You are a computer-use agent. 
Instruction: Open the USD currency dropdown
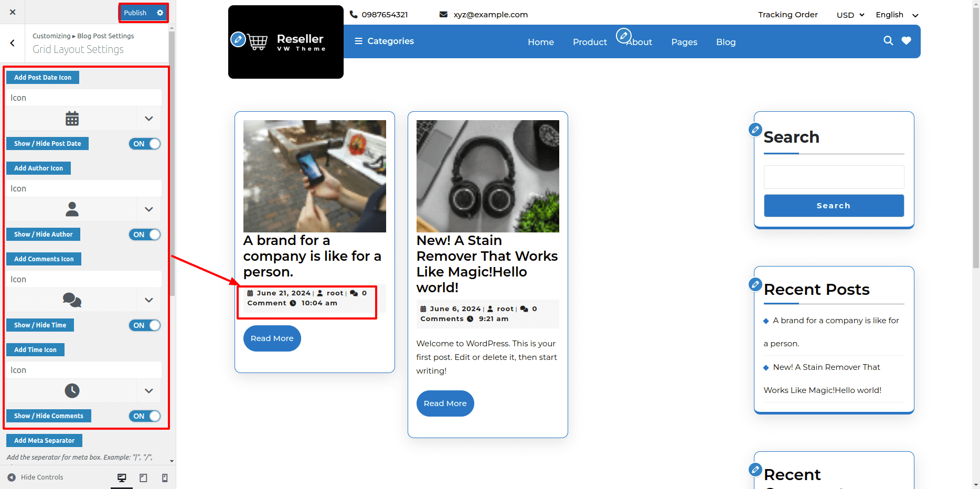coord(850,15)
